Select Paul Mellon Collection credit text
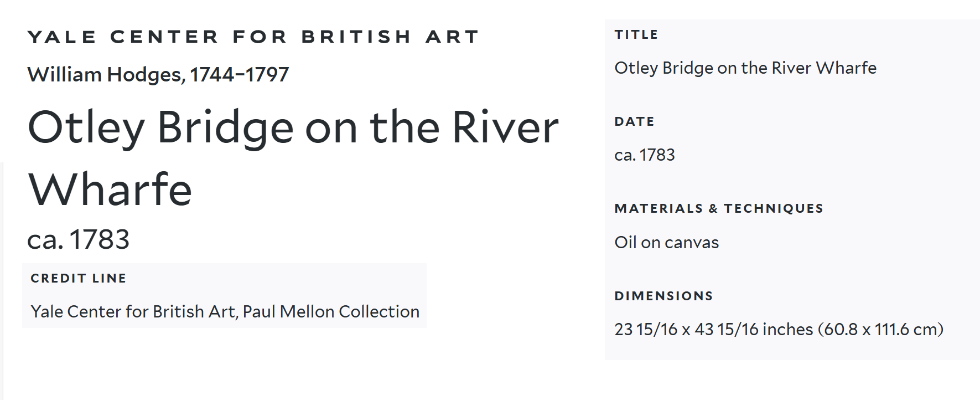This screenshot has height=400, width=980. point(331,311)
